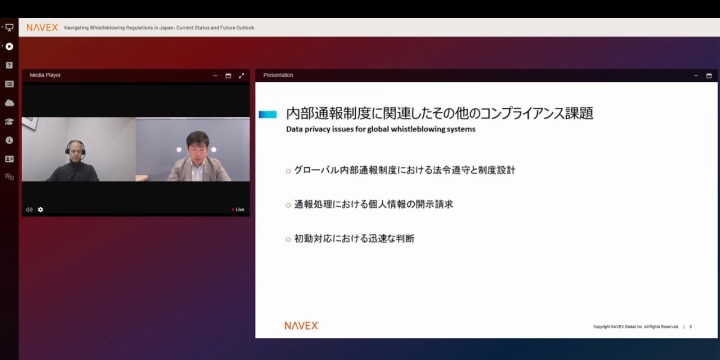720x360 pixels.
Task: Click the video feed of the speakers
Action: click(x=136, y=149)
